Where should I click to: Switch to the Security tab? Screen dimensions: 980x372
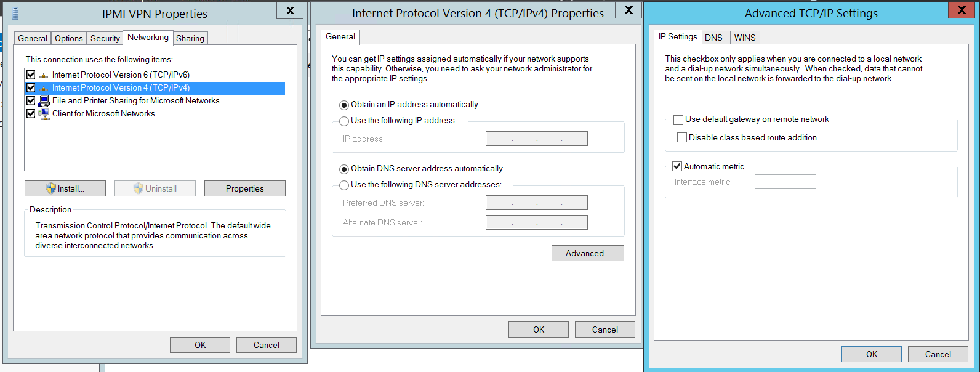105,38
